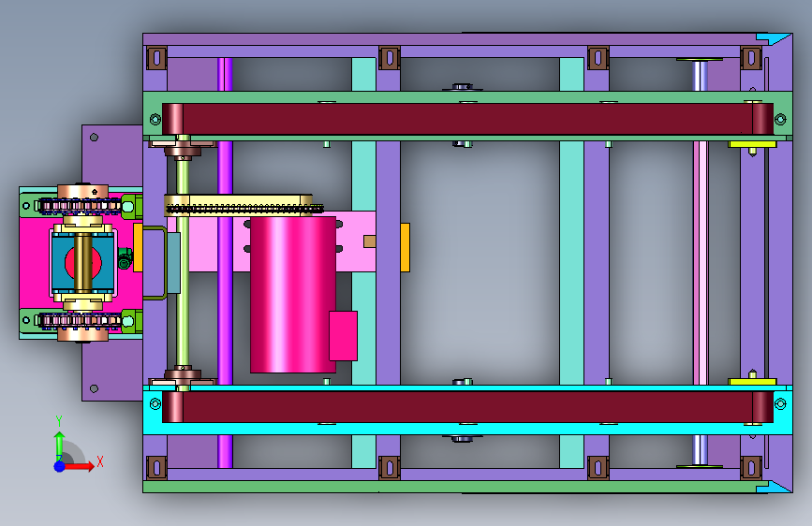Select the cyan corner triangle at the top right
812x526 pixels.
pos(774,39)
